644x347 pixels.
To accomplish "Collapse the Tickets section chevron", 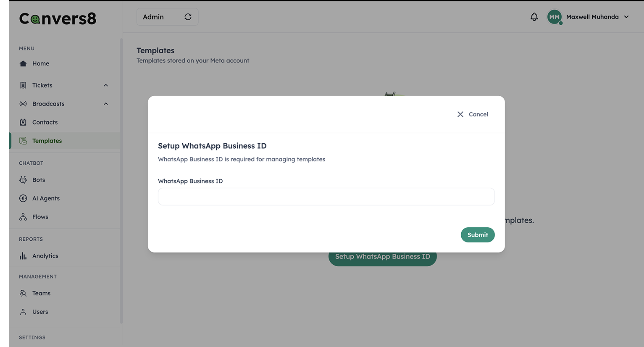I will (x=105, y=85).
